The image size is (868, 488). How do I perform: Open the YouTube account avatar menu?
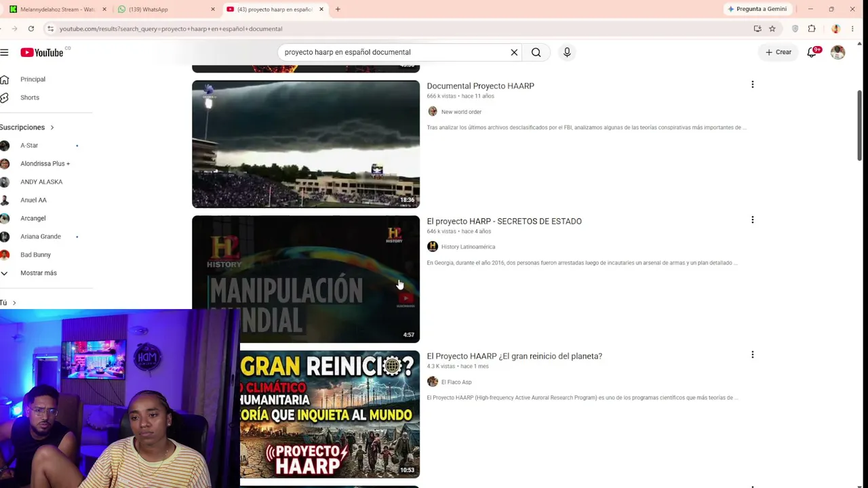tap(838, 52)
